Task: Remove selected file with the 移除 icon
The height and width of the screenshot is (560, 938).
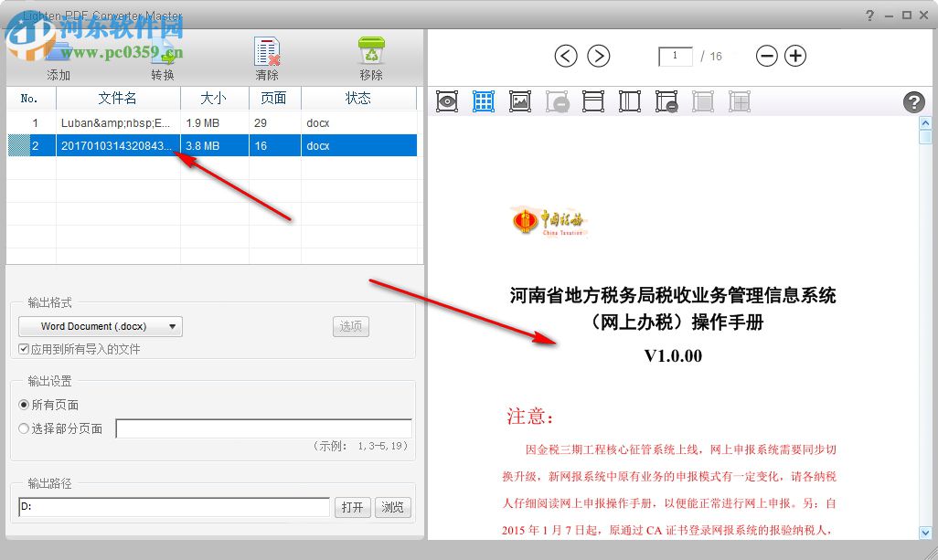Action: [x=370, y=56]
